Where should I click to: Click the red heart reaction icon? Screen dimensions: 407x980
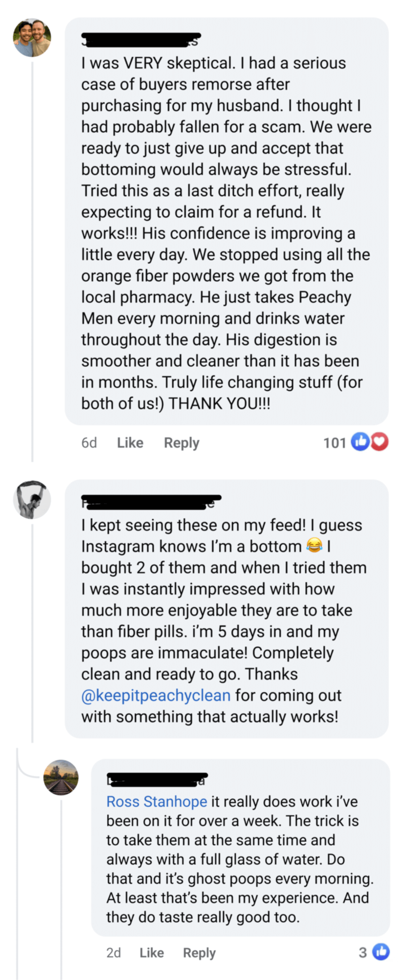(x=380, y=442)
